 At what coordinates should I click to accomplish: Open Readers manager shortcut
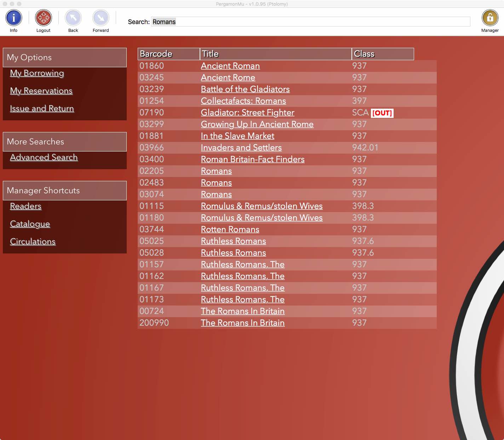point(26,206)
